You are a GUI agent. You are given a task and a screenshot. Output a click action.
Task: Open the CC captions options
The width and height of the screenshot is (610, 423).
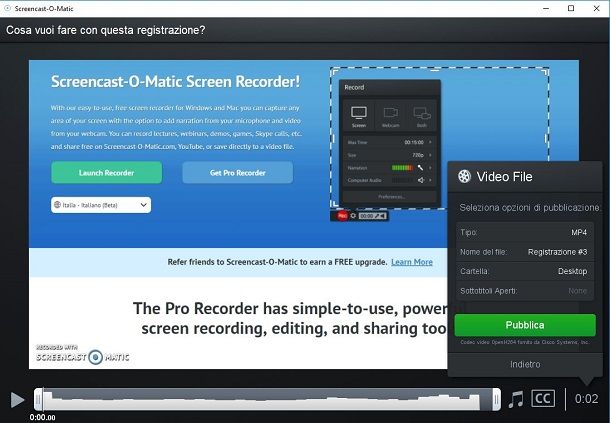coord(543,398)
